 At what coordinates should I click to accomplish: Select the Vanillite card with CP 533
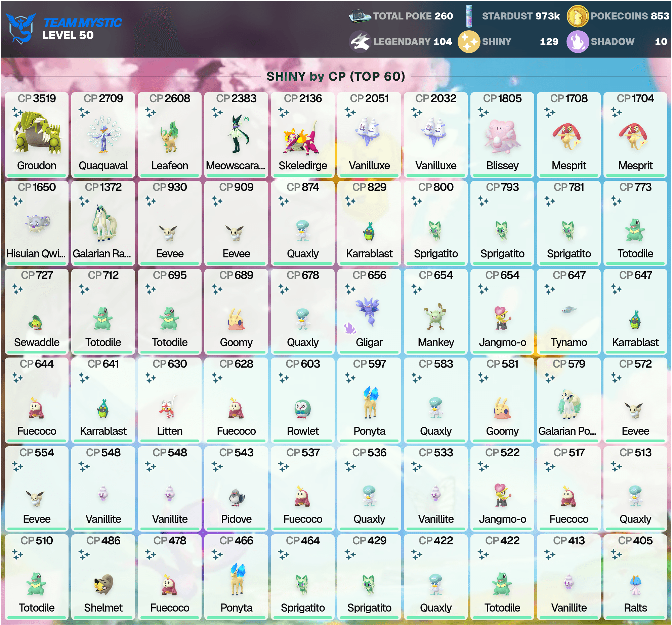click(436, 489)
